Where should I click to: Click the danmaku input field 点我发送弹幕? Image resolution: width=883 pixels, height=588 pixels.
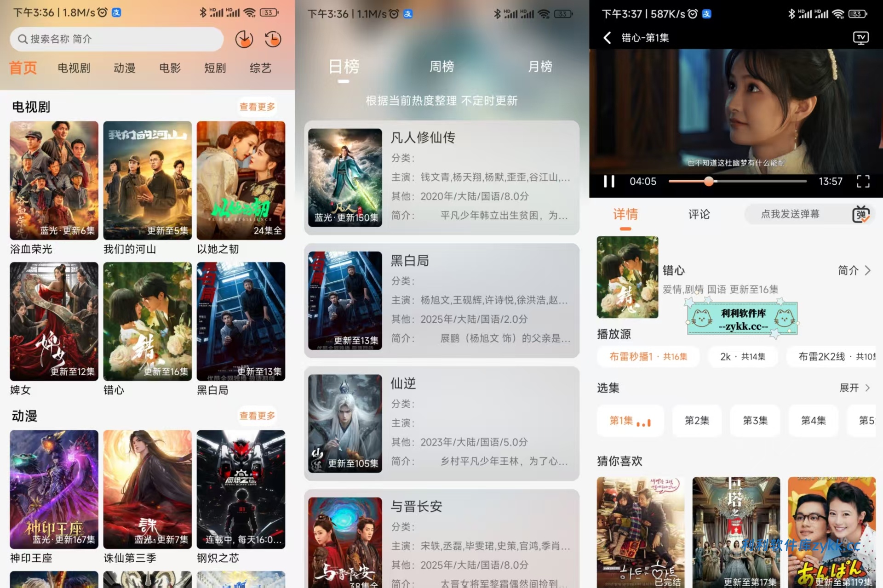point(790,214)
